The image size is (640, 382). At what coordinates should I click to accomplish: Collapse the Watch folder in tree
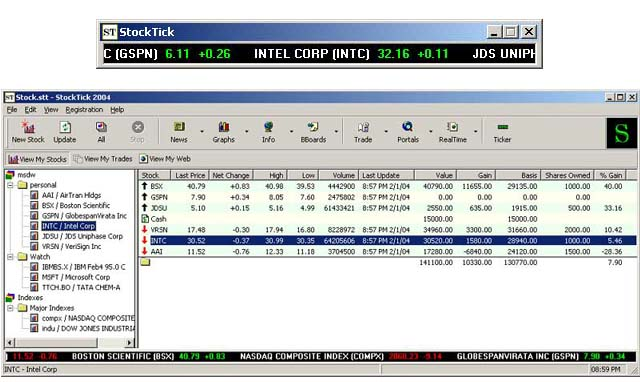pos(10,257)
